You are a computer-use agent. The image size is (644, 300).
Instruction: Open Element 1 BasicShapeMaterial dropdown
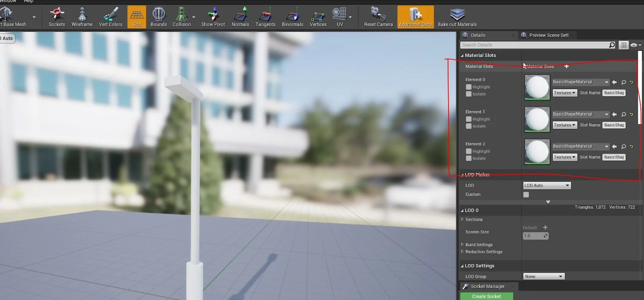coord(580,114)
